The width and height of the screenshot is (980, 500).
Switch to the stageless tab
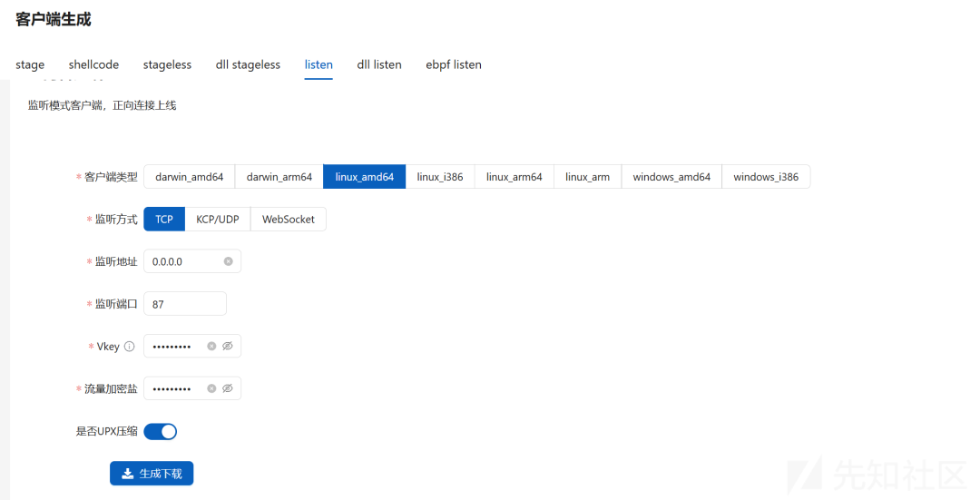point(167,64)
